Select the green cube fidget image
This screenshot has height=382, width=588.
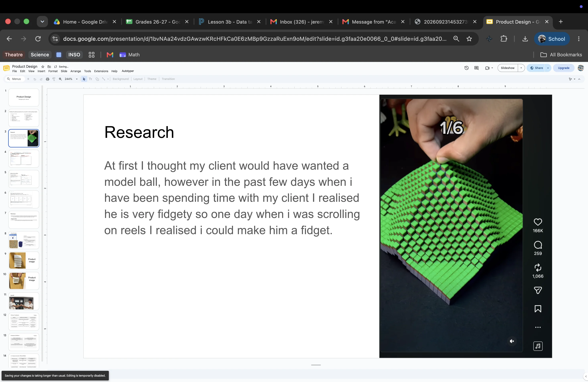point(465,226)
